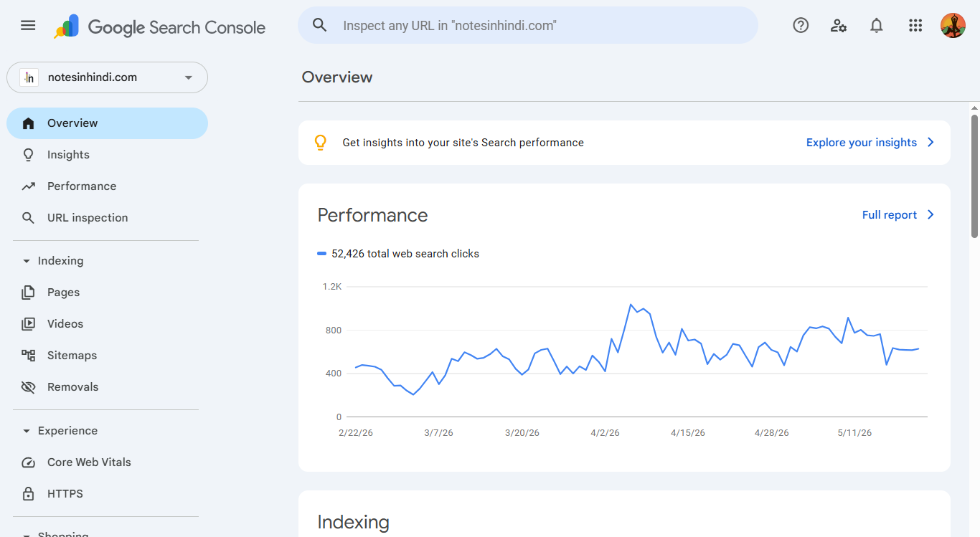Open the Pages indexing report

tap(107, 293)
